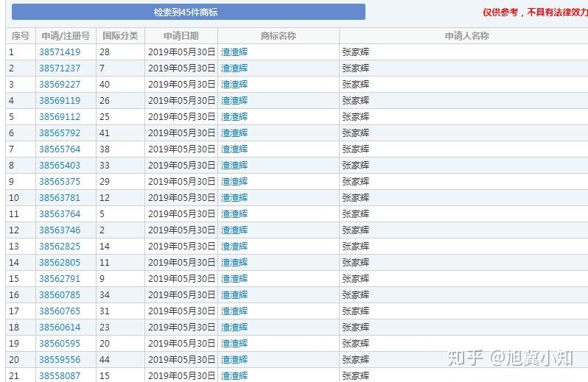Select class 38 cell in row 7
Viewport: 588px width, 382px height.
120,149
